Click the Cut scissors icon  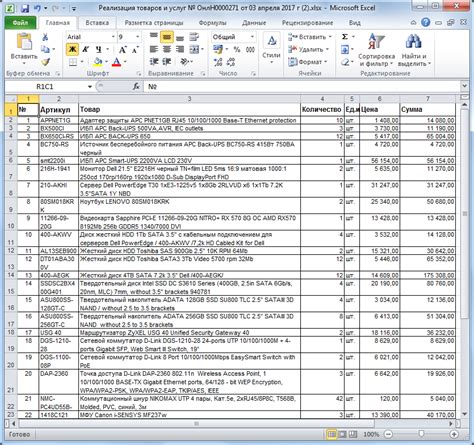coord(45,37)
